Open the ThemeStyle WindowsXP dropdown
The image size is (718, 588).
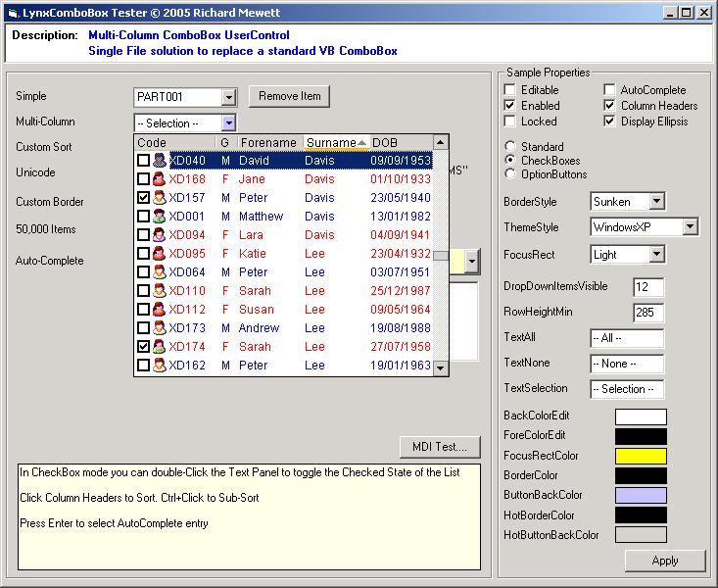pos(691,227)
